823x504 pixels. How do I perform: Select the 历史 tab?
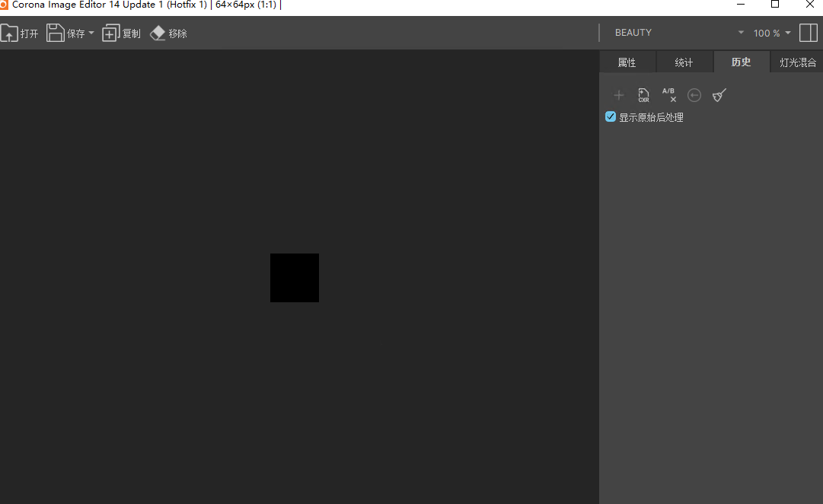coord(741,62)
